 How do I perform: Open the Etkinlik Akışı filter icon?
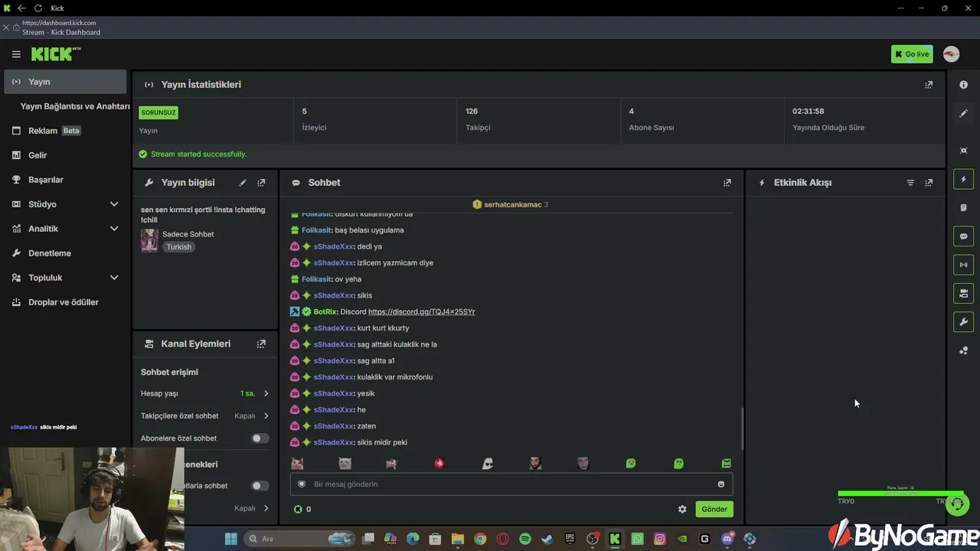(910, 183)
